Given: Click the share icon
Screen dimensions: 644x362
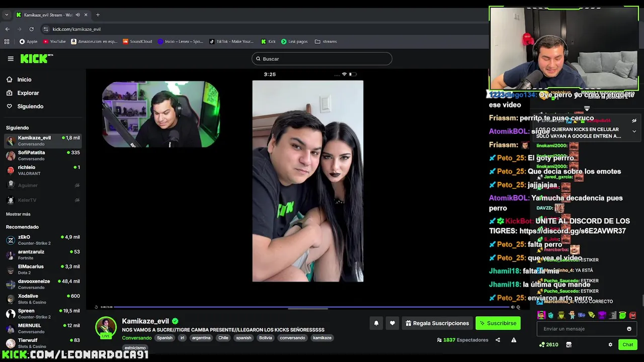Looking at the screenshot, I should click(498, 340).
